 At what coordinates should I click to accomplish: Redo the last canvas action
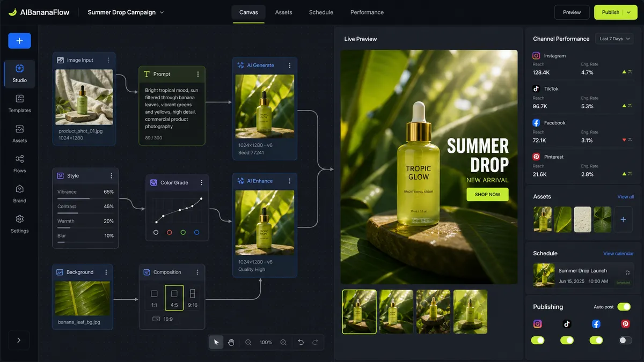(x=315, y=342)
